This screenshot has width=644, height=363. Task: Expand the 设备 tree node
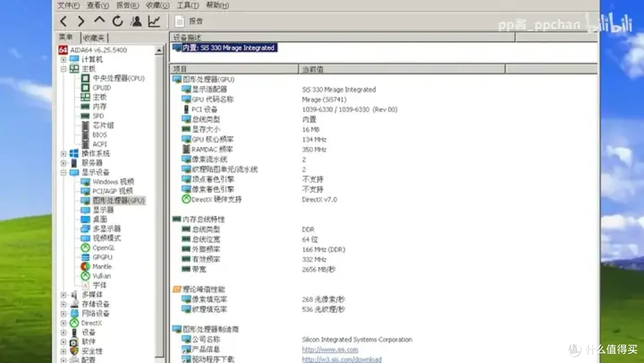64,333
